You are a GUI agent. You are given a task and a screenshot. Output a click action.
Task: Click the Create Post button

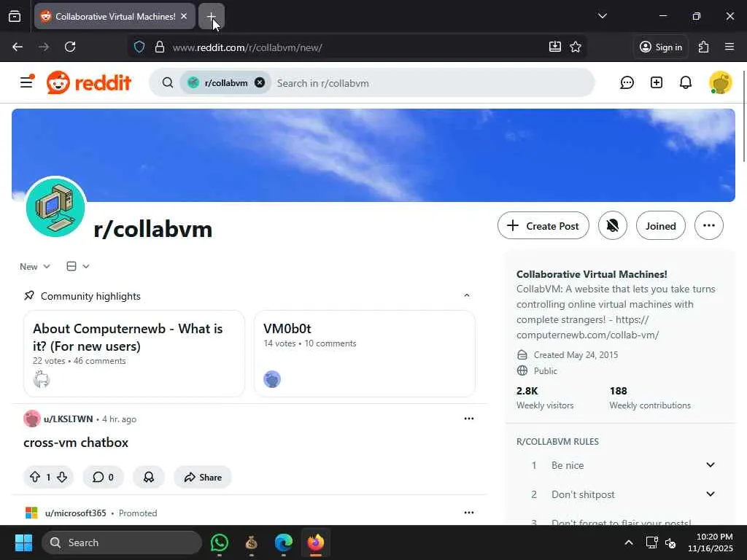pos(543,226)
